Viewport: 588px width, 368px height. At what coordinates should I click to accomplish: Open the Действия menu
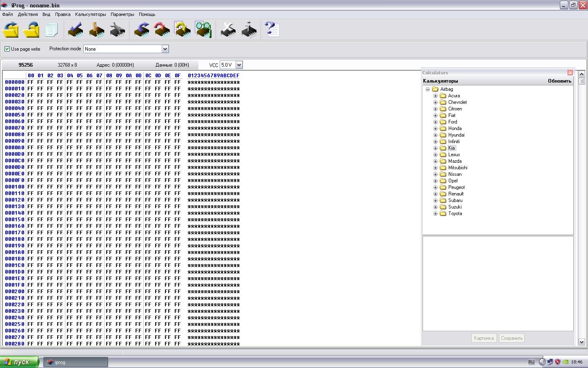tap(28, 14)
